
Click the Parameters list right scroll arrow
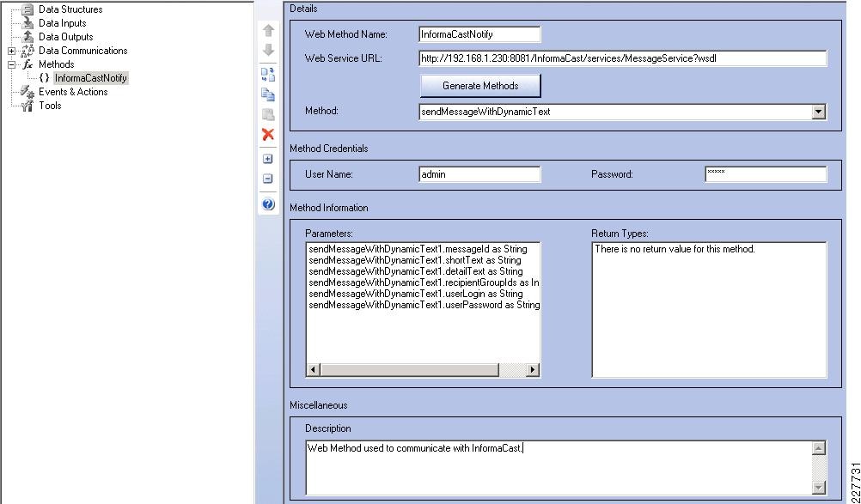pos(532,370)
